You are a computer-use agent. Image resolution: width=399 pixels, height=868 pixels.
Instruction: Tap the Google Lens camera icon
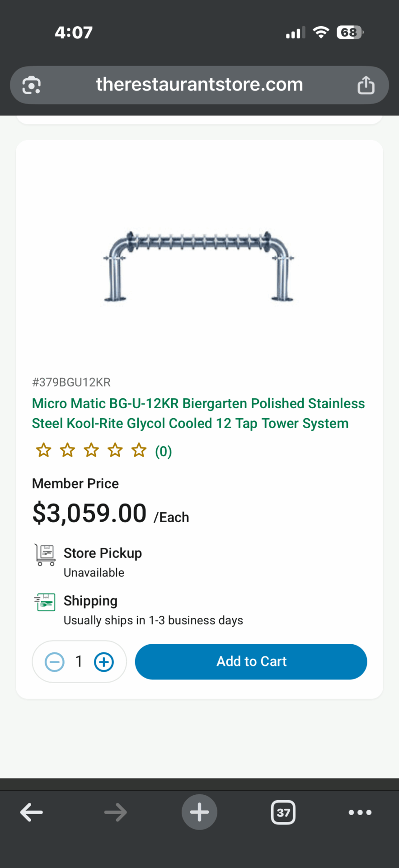pyautogui.click(x=32, y=85)
